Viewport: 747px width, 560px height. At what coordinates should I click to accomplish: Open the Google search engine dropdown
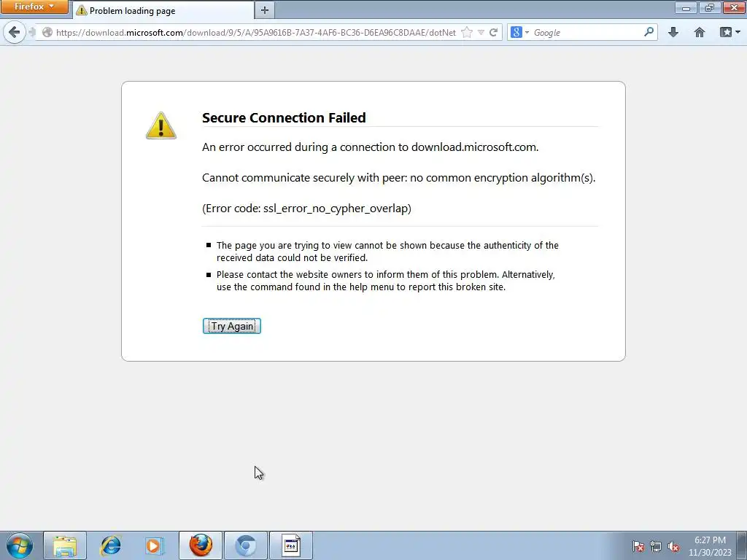pyautogui.click(x=519, y=32)
